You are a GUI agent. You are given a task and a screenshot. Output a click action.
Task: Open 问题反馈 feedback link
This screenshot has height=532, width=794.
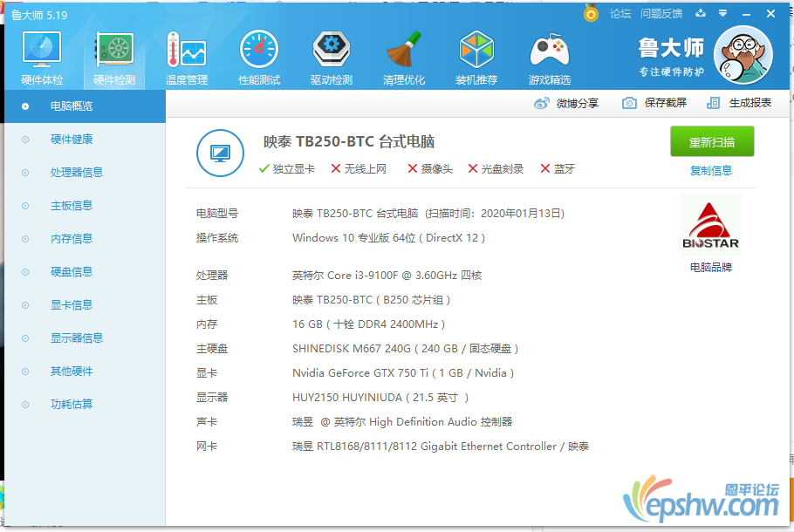661,14
